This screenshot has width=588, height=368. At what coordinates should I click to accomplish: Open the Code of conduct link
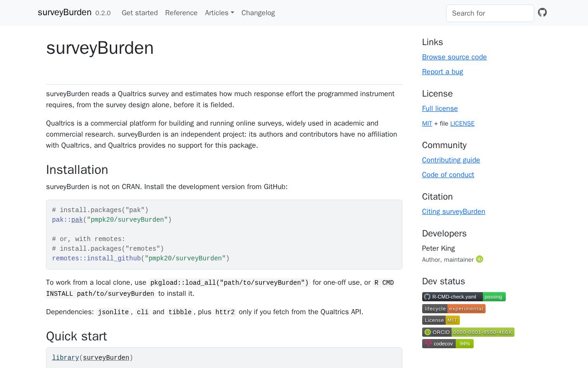448,175
